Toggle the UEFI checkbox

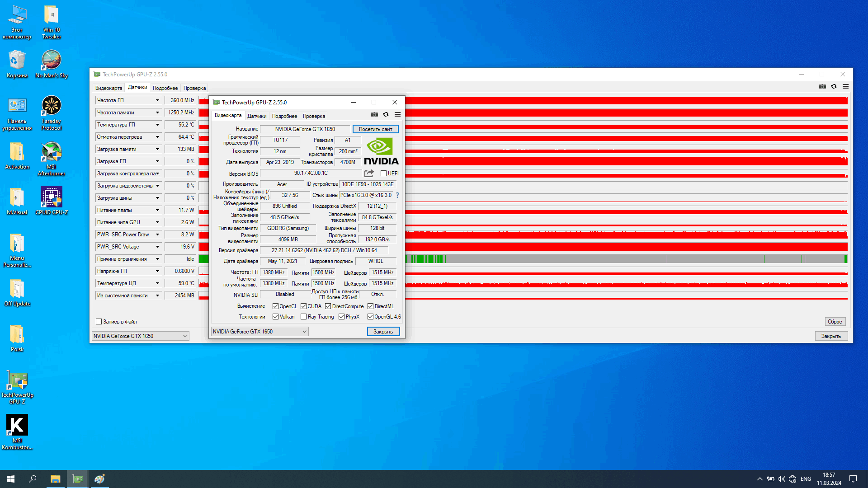383,174
